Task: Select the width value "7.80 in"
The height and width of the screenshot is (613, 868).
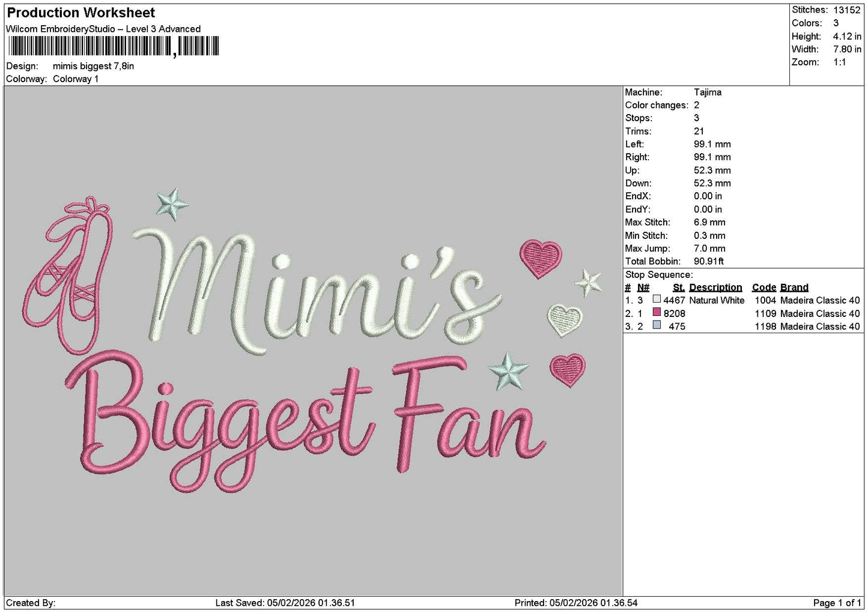Action: [847, 49]
